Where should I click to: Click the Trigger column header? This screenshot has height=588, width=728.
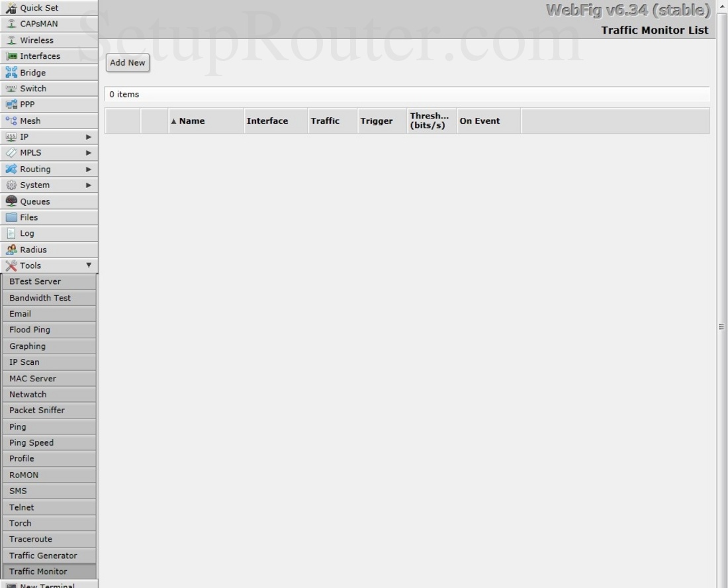382,121
